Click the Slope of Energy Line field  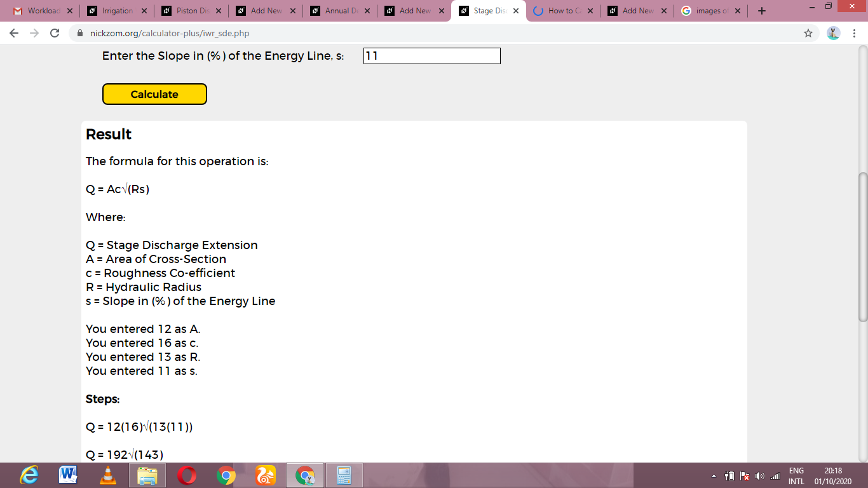click(432, 56)
